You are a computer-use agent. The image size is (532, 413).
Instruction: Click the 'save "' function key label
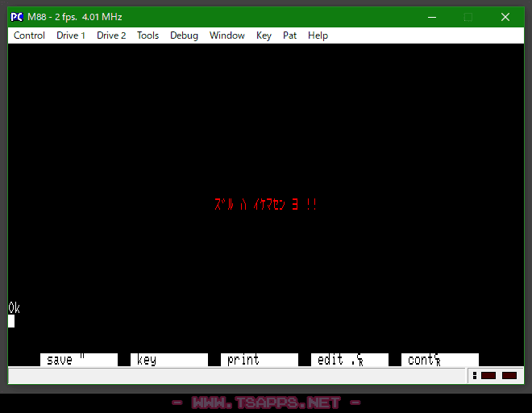(x=78, y=360)
